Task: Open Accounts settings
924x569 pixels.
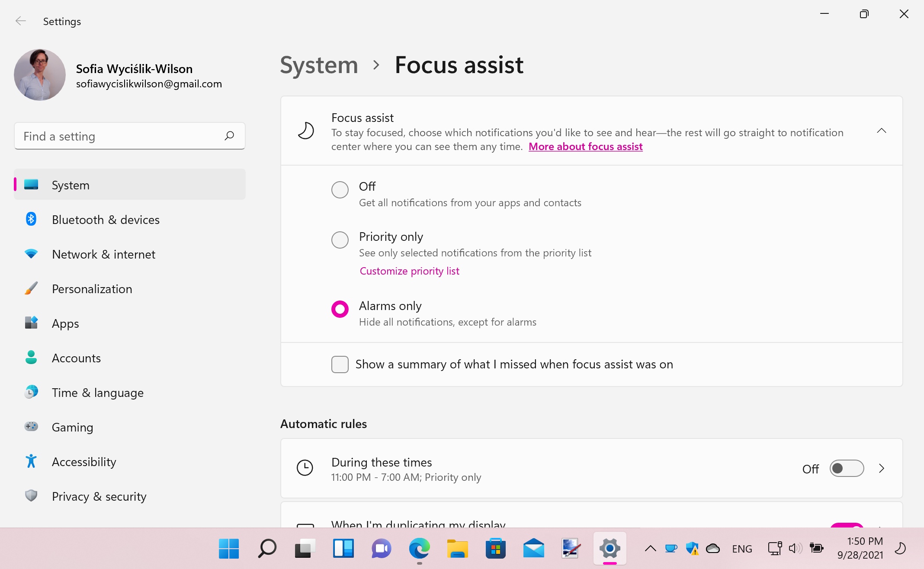Action: click(129, 358)
